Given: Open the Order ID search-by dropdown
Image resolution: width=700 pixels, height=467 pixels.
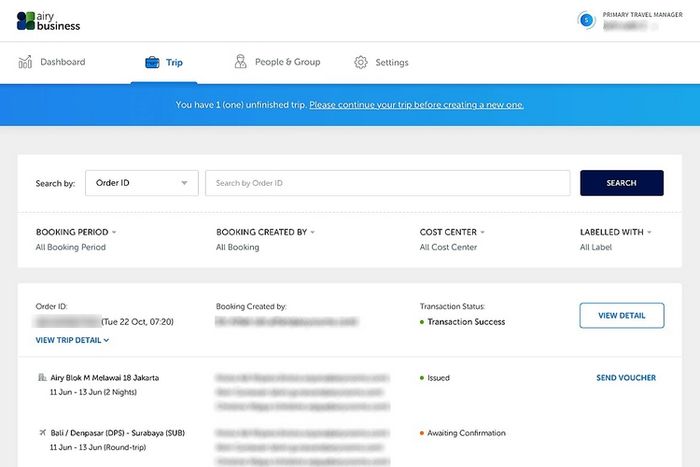Looking at the screenshot, I should click(x=141, y=183).
